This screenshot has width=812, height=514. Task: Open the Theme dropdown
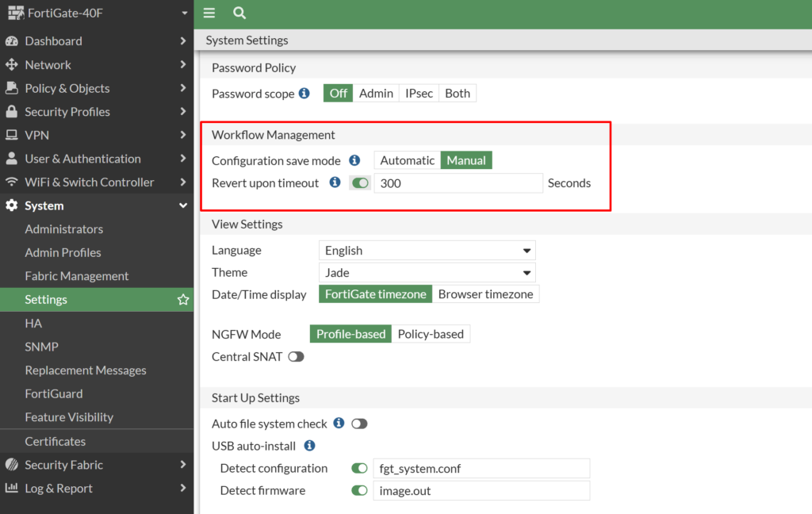427,273
